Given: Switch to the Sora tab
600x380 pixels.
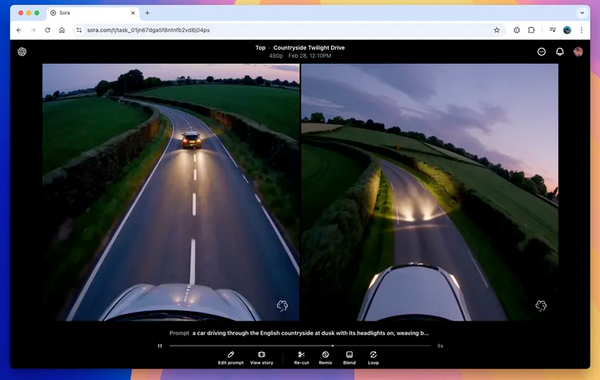Looking at the screenshot, I should pos(93,13).
